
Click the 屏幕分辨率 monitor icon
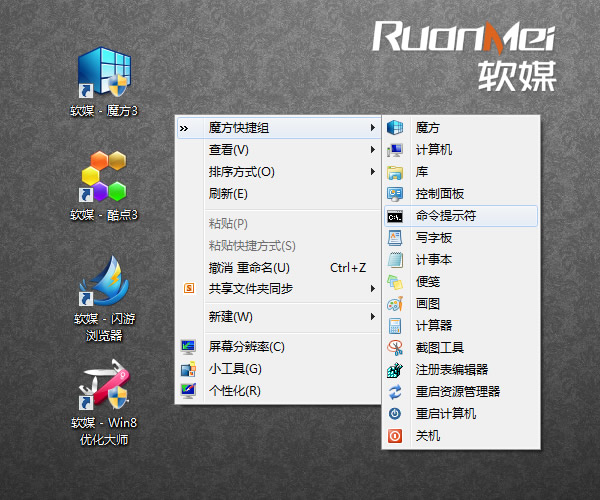(188, 347)
